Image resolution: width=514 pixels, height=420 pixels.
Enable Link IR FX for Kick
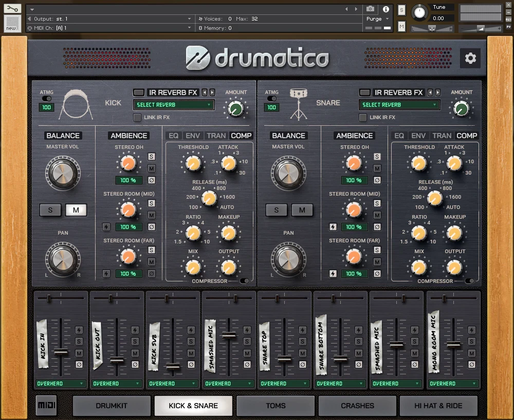(x=137, y=118)
